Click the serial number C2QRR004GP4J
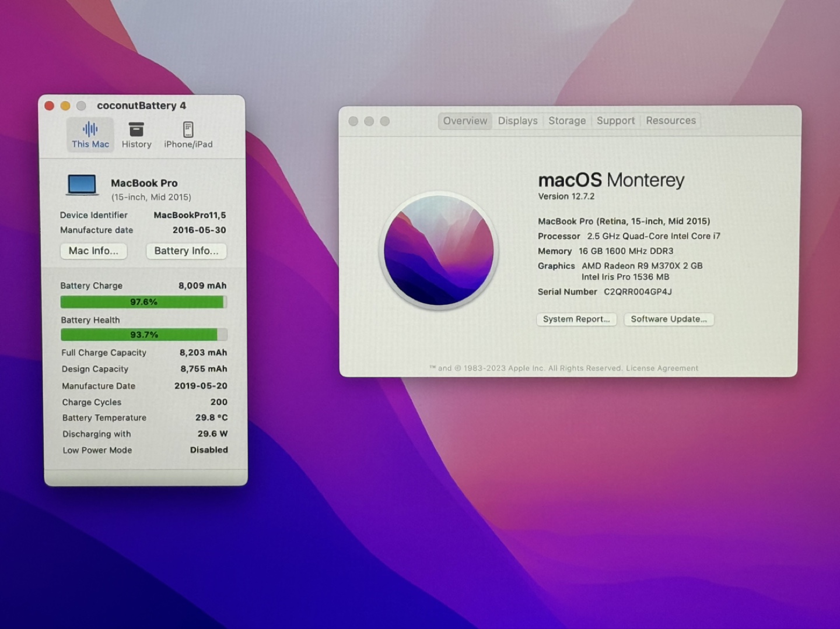The width and height of the screenshot is (840, 629). [638, 292]
